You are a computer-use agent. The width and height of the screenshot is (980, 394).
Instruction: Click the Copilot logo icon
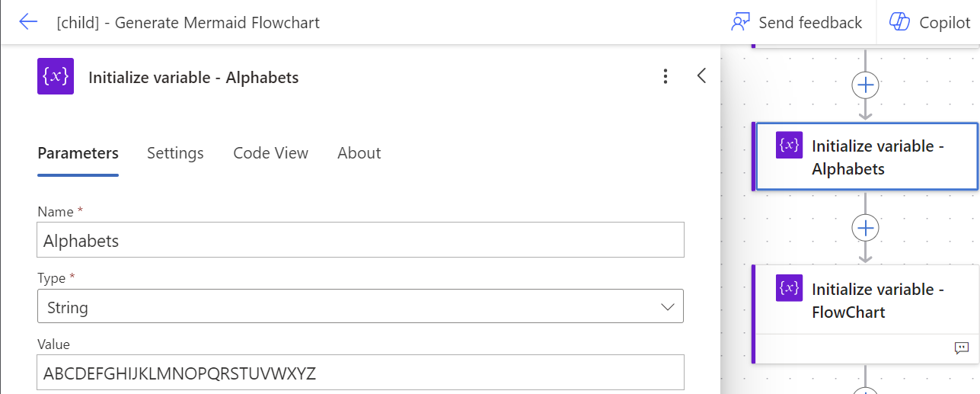[900, 22]
